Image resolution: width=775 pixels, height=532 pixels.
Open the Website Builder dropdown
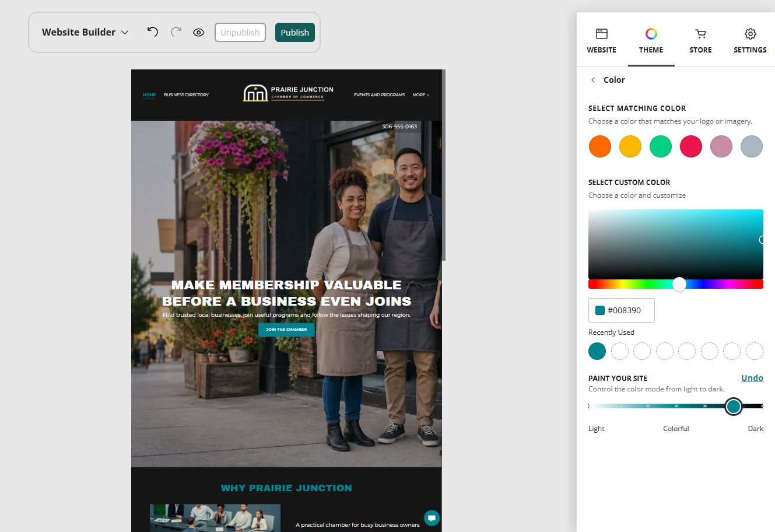pyautogui.click(x=85, y=32)
